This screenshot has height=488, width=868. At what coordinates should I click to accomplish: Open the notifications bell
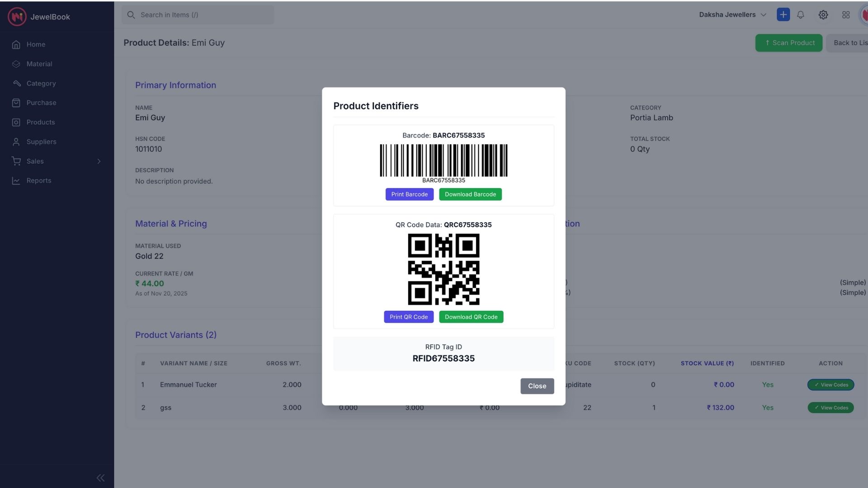pos(800,14)
